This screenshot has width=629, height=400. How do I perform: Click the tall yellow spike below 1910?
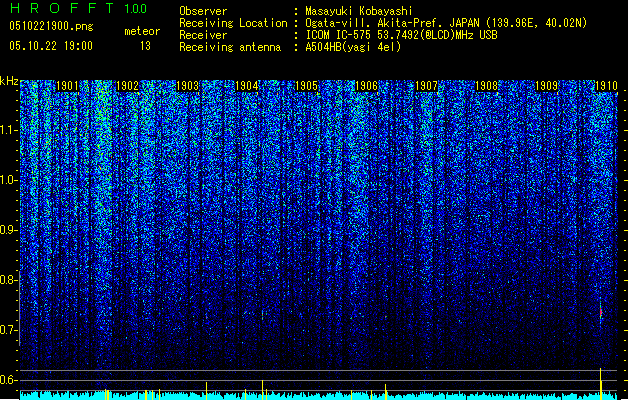601,384
